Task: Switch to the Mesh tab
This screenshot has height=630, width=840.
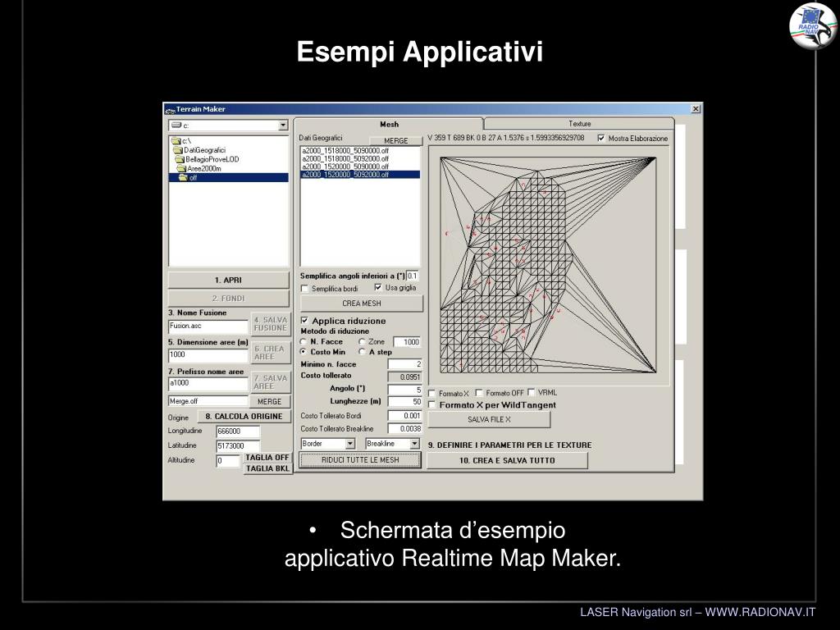Action: [x=389, y=124]
